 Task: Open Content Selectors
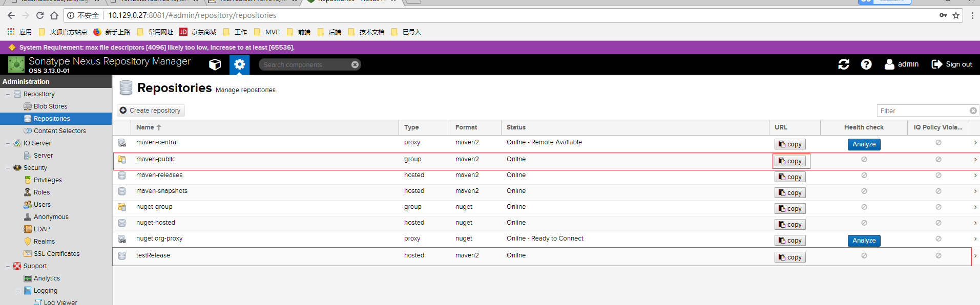click(60, 131)
